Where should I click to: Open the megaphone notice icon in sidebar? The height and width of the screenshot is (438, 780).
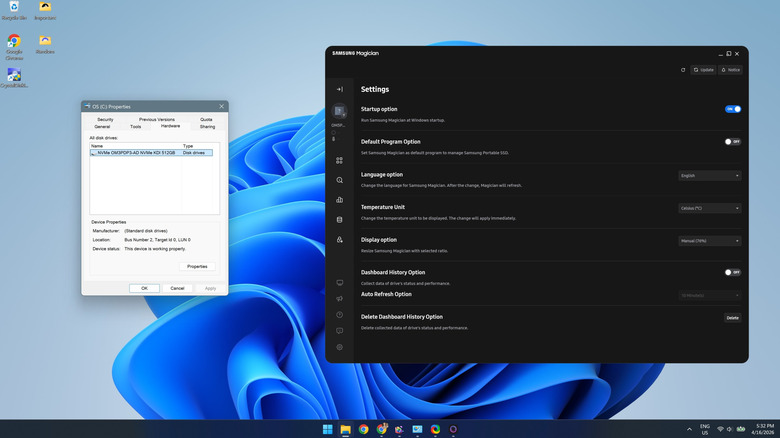click(339, 299)
